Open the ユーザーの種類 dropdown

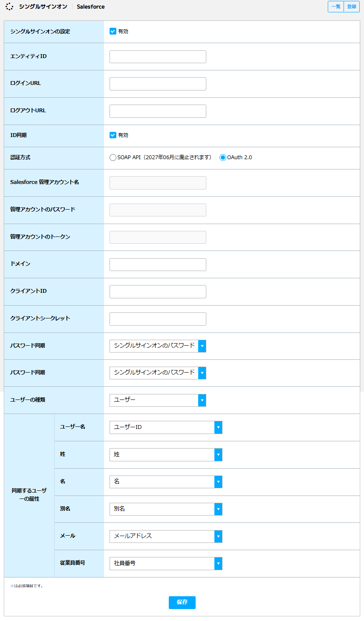[158, 400]
